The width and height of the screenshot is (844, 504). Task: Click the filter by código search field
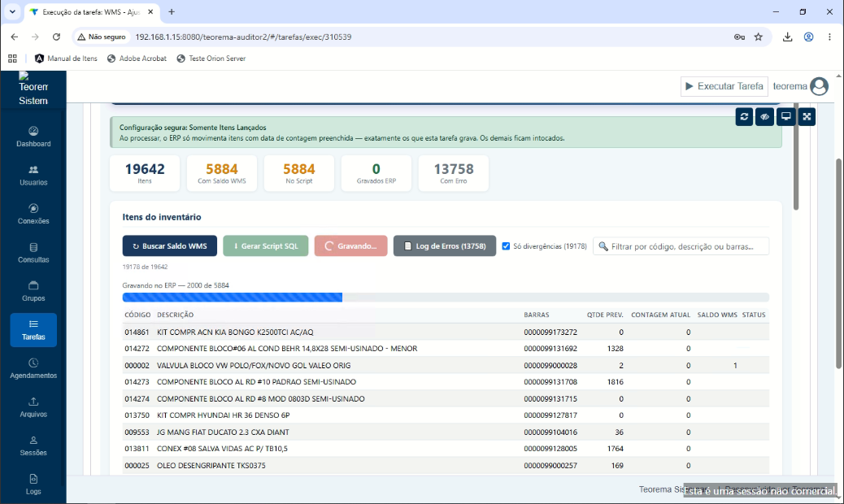(681, 246)
